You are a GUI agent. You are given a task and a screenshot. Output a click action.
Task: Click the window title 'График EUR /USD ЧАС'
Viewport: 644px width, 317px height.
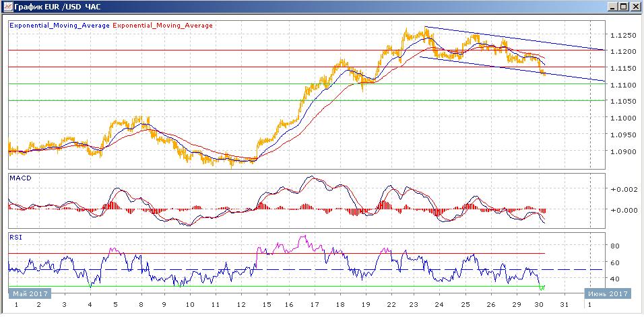57,7
